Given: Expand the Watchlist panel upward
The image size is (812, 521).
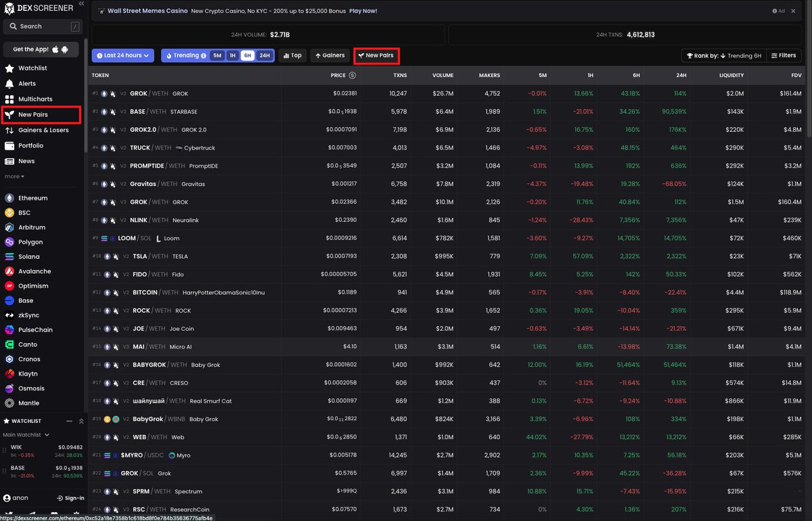Looking at the screenshot, I should click(81, 421).
